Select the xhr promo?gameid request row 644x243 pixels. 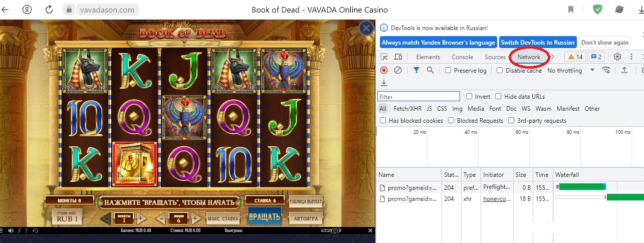[510, 199]
